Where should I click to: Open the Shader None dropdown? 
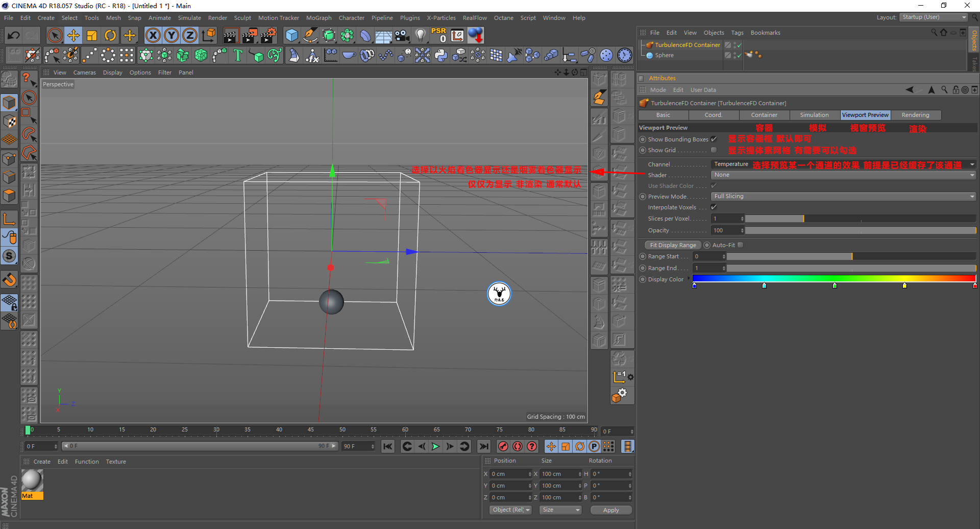(x=843, y=175)
